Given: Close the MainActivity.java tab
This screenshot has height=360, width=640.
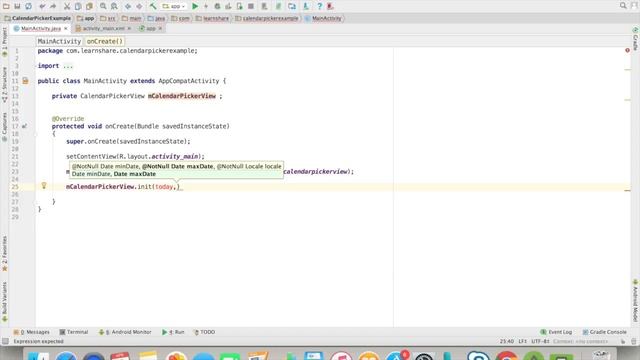Looking at the screenshot, I should point(66,29).
